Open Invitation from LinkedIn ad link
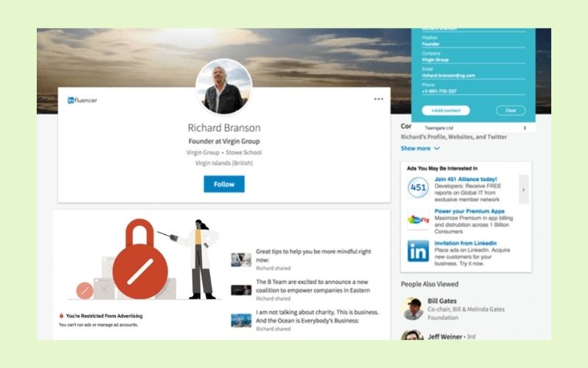Image resolution: width=588 pixels, height=368 pixels. tap(465, 243)
